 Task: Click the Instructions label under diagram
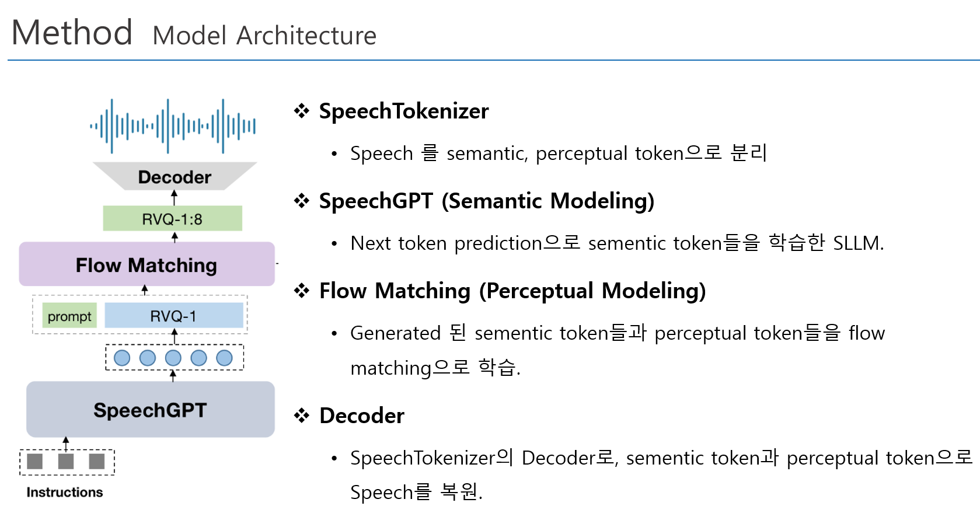(65, 492)
